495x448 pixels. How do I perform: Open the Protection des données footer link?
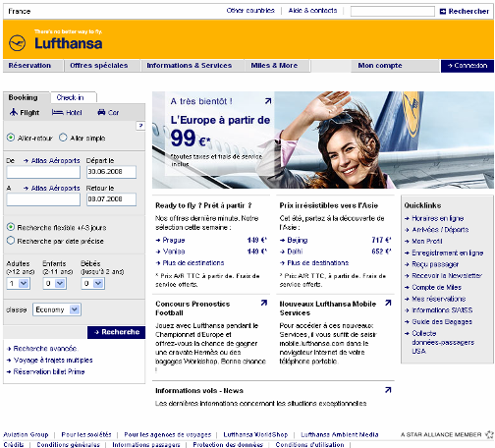(228, 444)
